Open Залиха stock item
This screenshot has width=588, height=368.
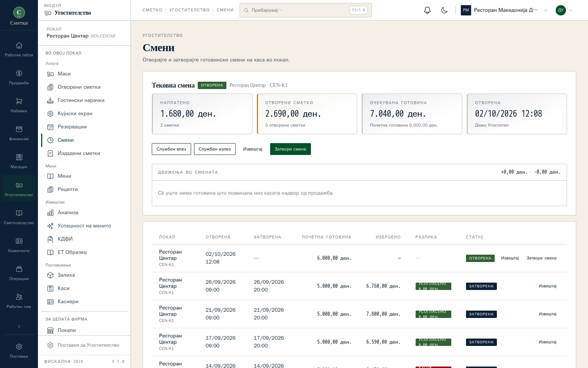pos(84,275)
